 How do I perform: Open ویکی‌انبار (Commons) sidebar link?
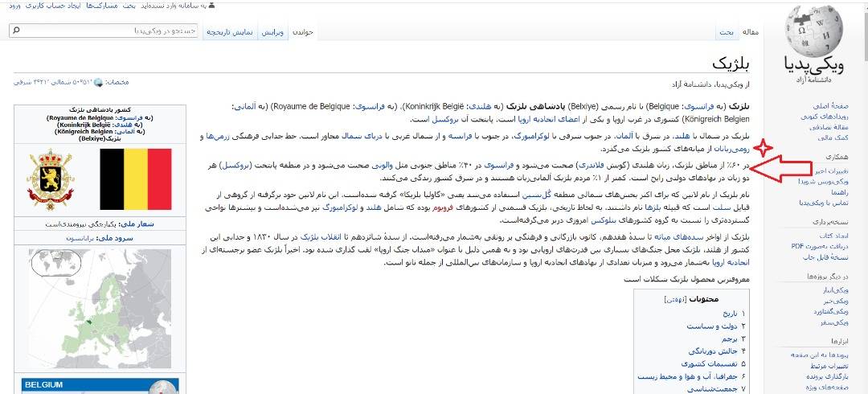(x=837, y=291)
